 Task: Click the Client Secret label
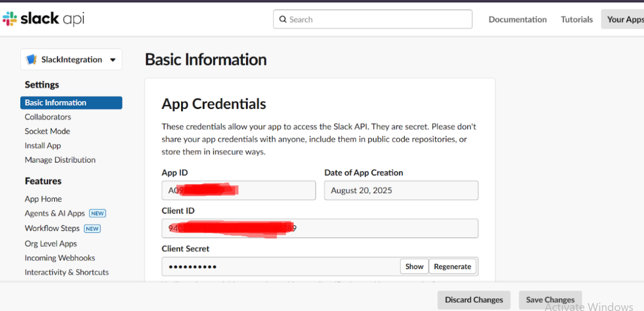click(185, 248)
